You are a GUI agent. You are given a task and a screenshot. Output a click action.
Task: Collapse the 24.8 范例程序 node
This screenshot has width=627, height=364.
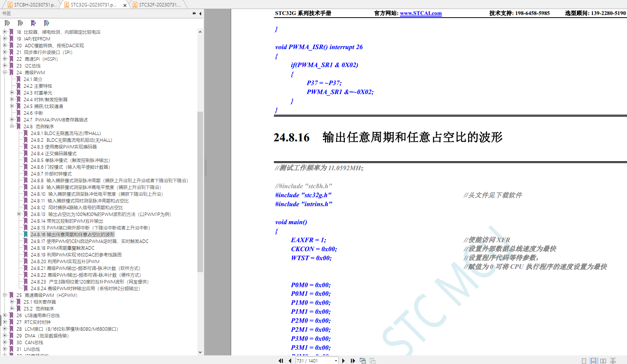(12, 126)
